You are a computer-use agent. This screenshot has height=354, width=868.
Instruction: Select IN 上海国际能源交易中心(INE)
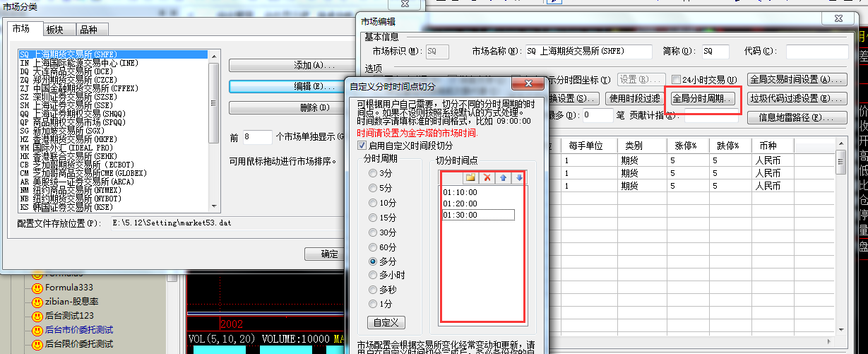113,63
